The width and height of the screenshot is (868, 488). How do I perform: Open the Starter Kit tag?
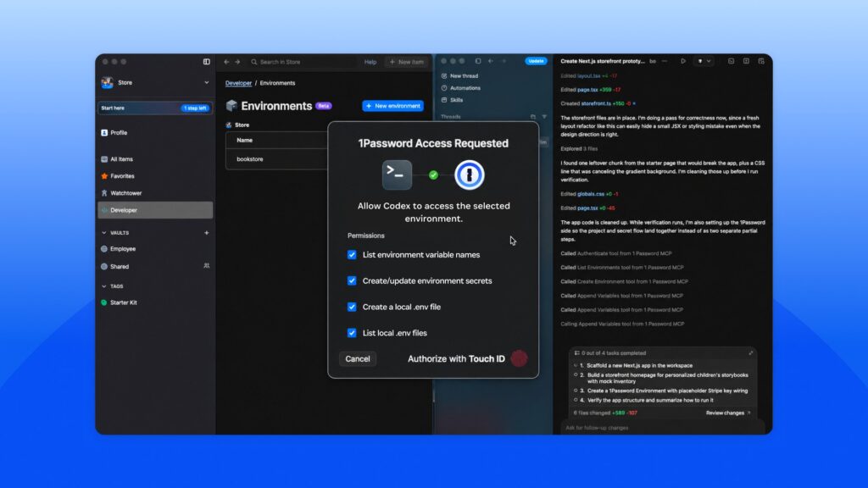(119, 302)
